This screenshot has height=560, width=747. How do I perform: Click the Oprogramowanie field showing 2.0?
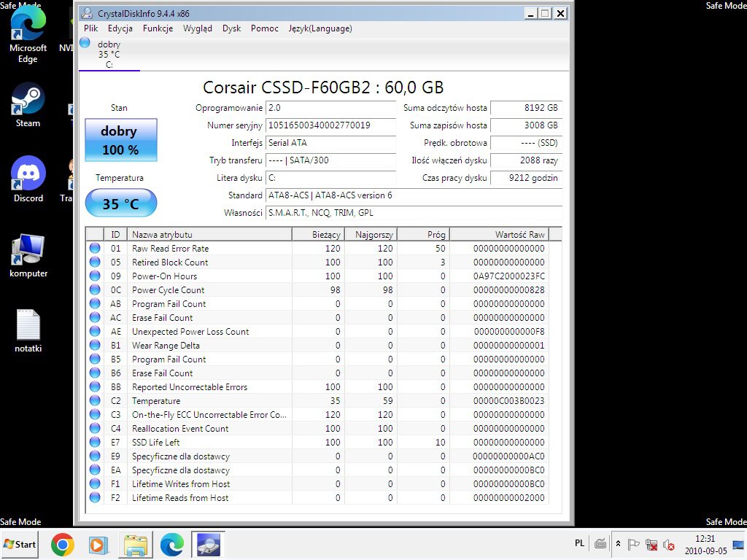click(x=330, y=108)
